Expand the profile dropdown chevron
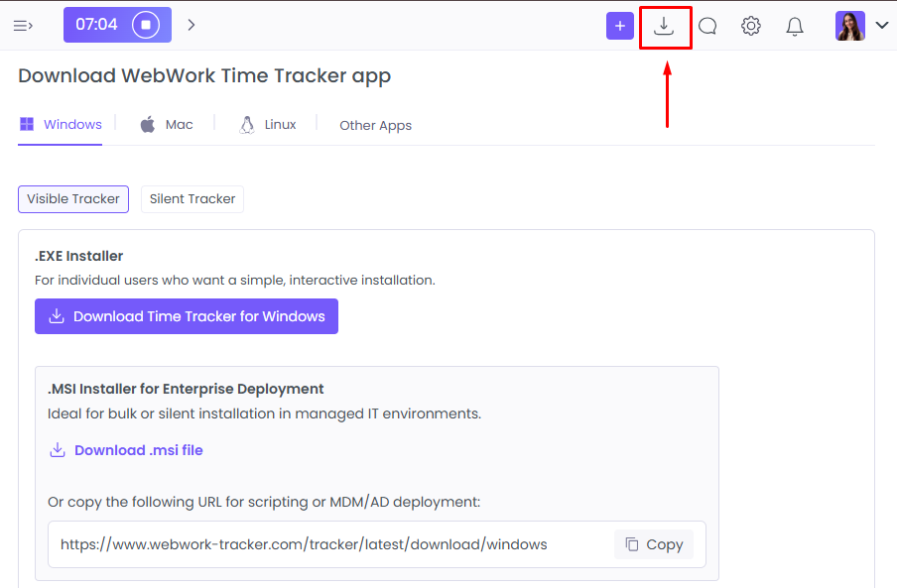 coord(881,26)
